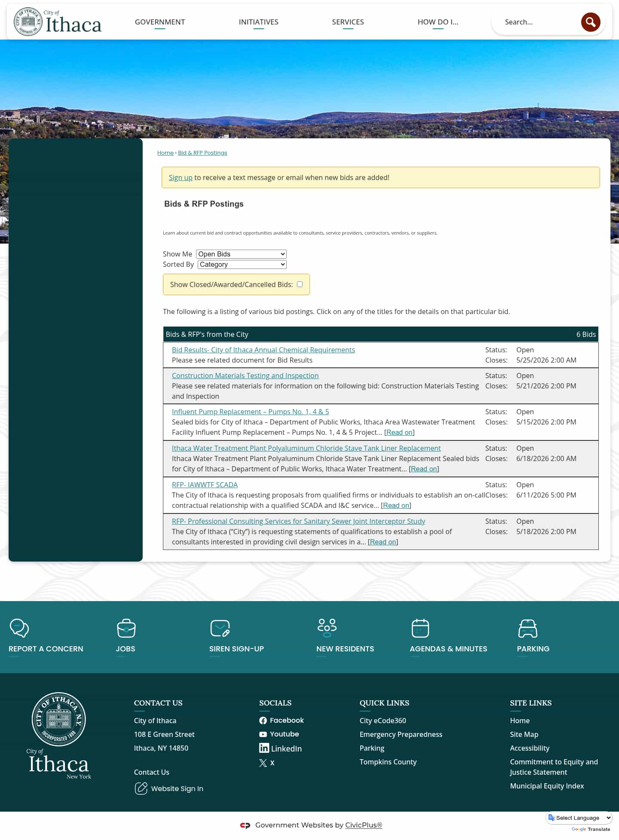This screenshot has height=840, width=619.
Task: Click the LinkedIn text in Socials
Action: (286, 748)
